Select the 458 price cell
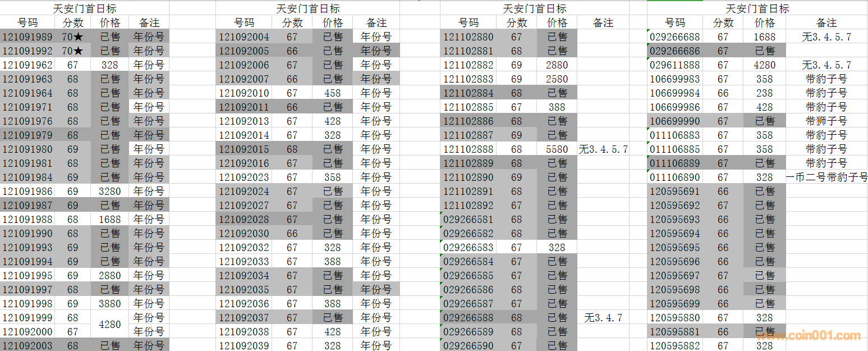 332,93
